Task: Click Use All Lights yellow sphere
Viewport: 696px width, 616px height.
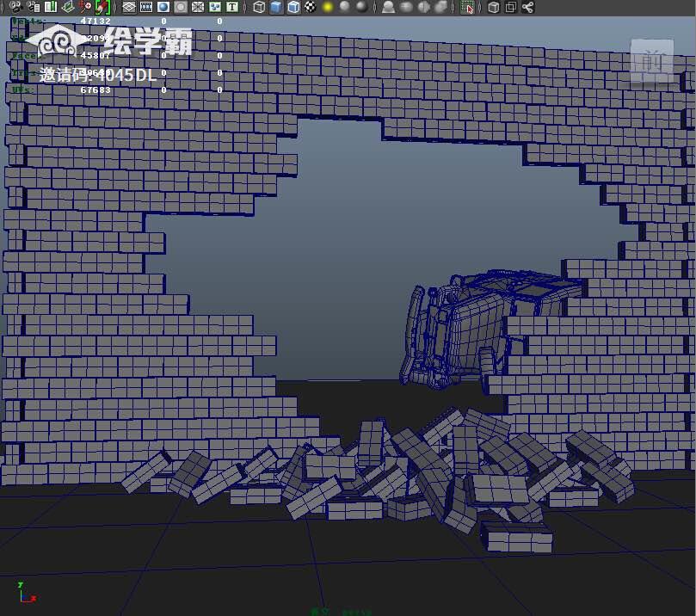Action: pyautogui.click(x=328, y=7)
